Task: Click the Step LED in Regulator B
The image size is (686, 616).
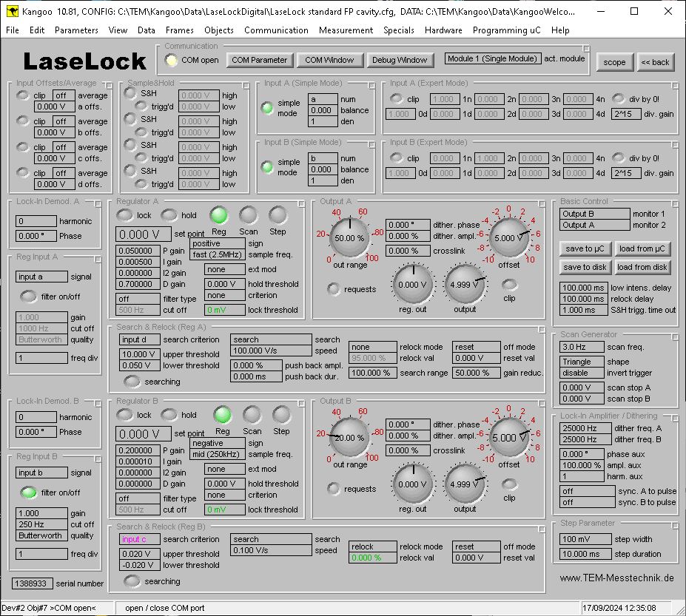Action: point(281,414)
